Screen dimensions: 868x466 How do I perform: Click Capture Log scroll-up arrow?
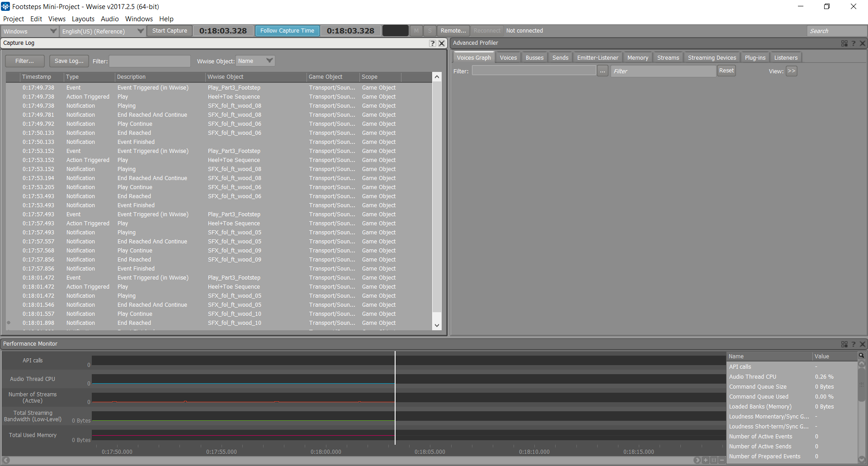(x=437, y=76)
